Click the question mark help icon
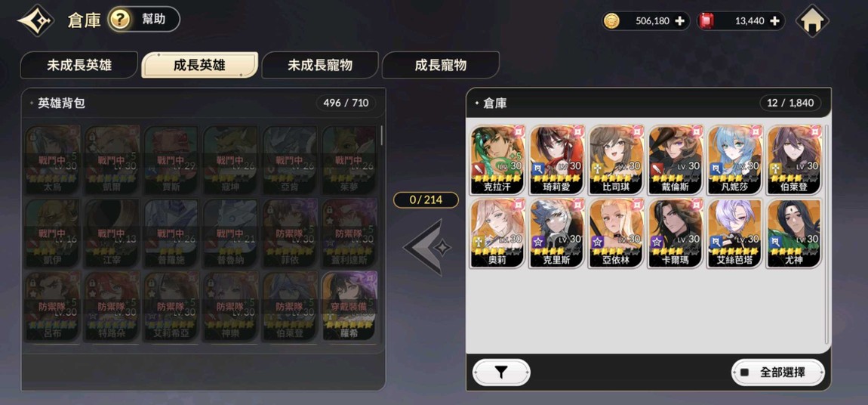Screen dimensions: 868x405 click(x=120, y=20)
